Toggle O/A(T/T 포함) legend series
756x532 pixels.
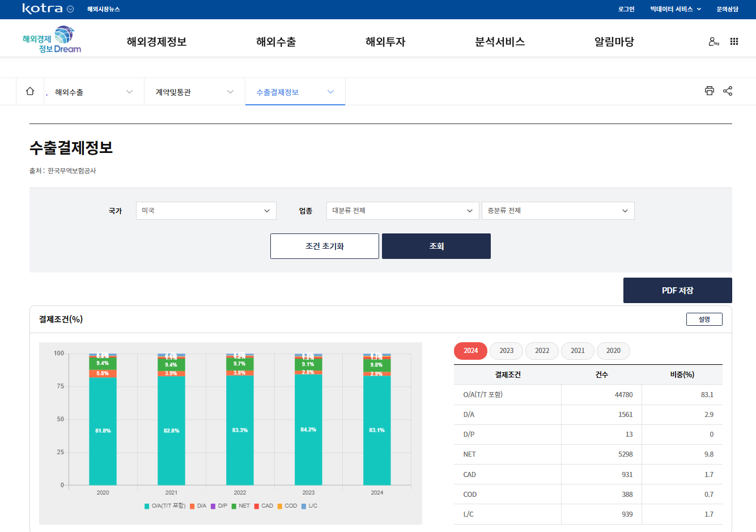tap(165, 506)
